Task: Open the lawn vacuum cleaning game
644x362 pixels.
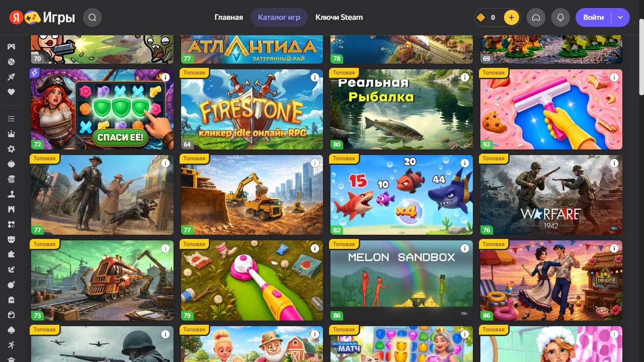Action: [x=252, y=280]
